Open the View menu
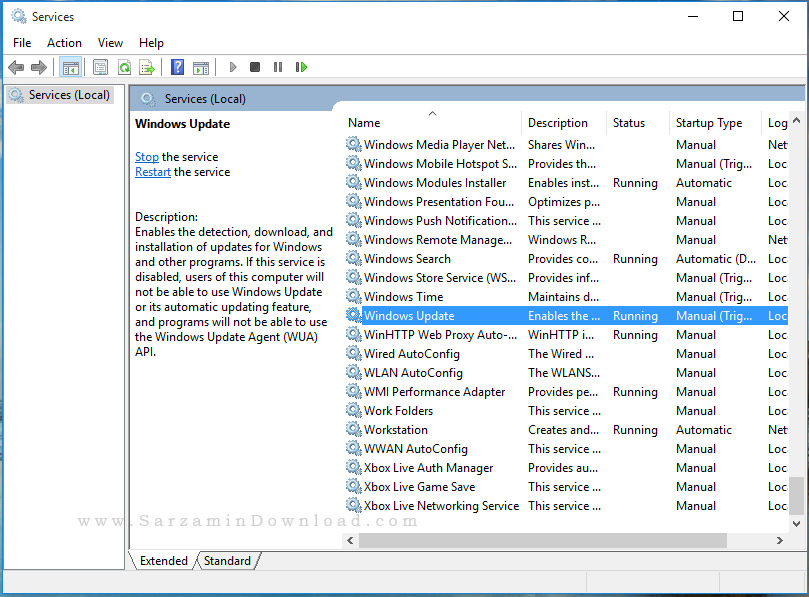Viewport: 809px width, 597px height. coord(110,43)
